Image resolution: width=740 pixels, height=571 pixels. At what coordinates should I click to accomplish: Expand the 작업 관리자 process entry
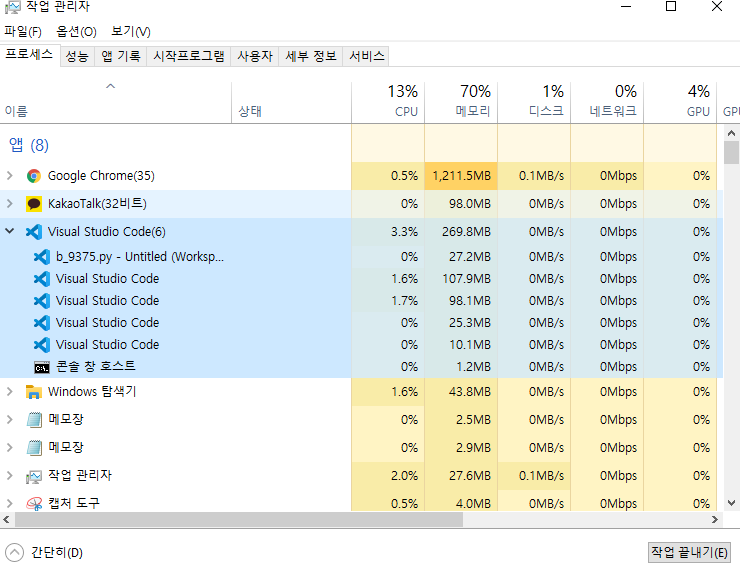tap(9, 476)
